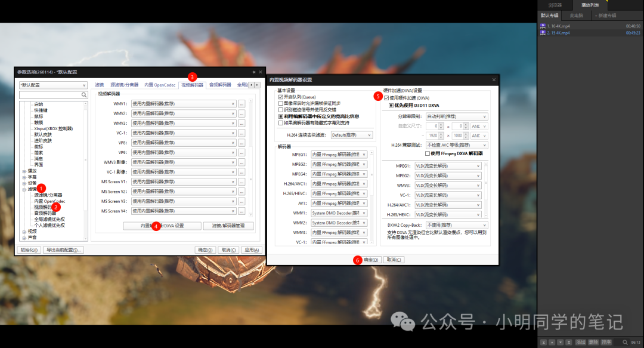Click the search magnifier in preferences panel
This screenshot has width=644, height=348.
coord(84,95)
